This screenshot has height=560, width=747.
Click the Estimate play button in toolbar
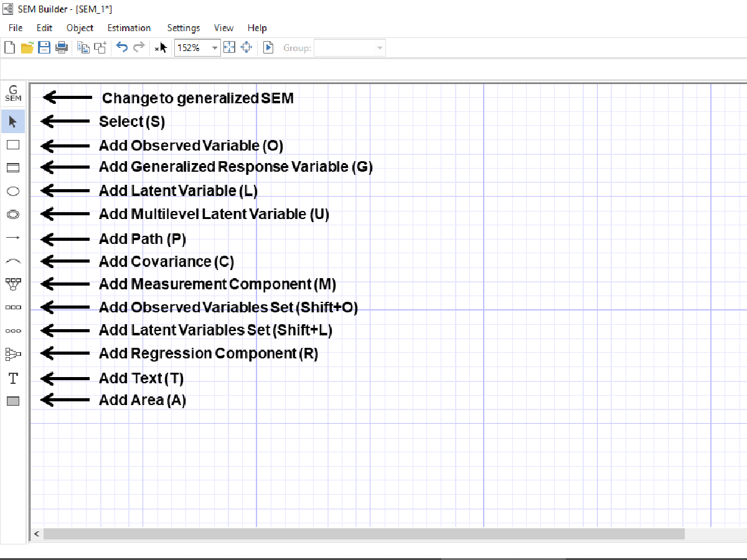[268, 47]
